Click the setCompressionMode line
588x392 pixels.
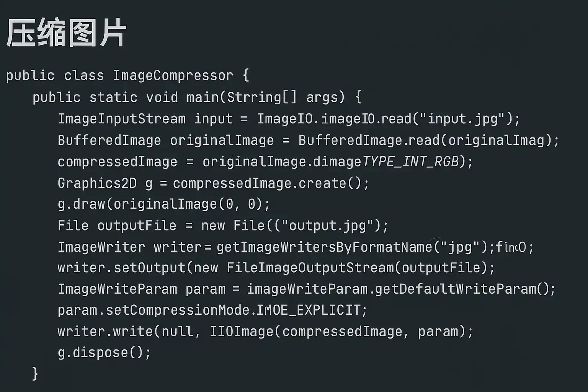212,310
